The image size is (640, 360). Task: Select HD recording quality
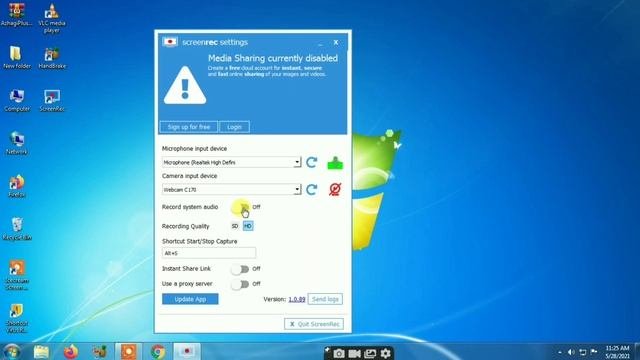click(248, 226)
